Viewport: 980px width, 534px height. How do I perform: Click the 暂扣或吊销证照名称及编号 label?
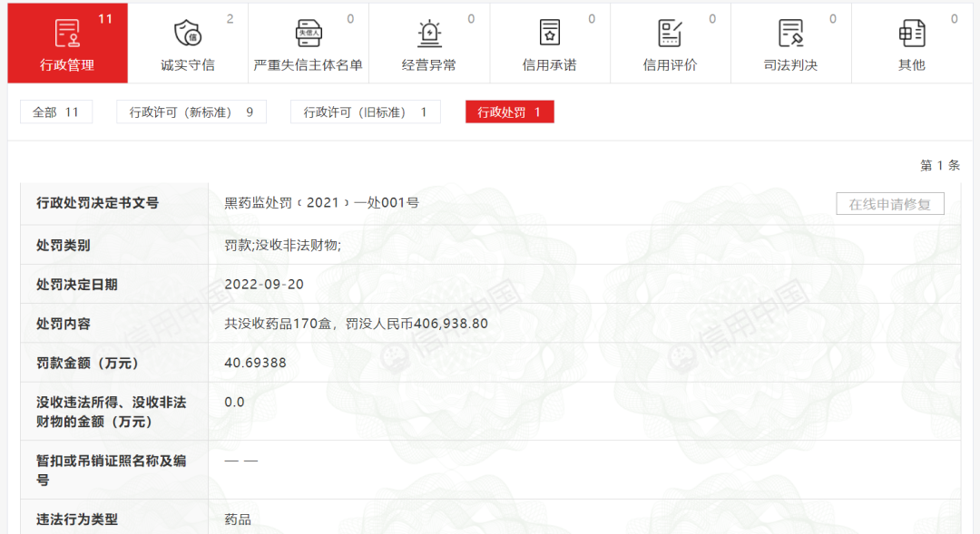pos(112,471)
